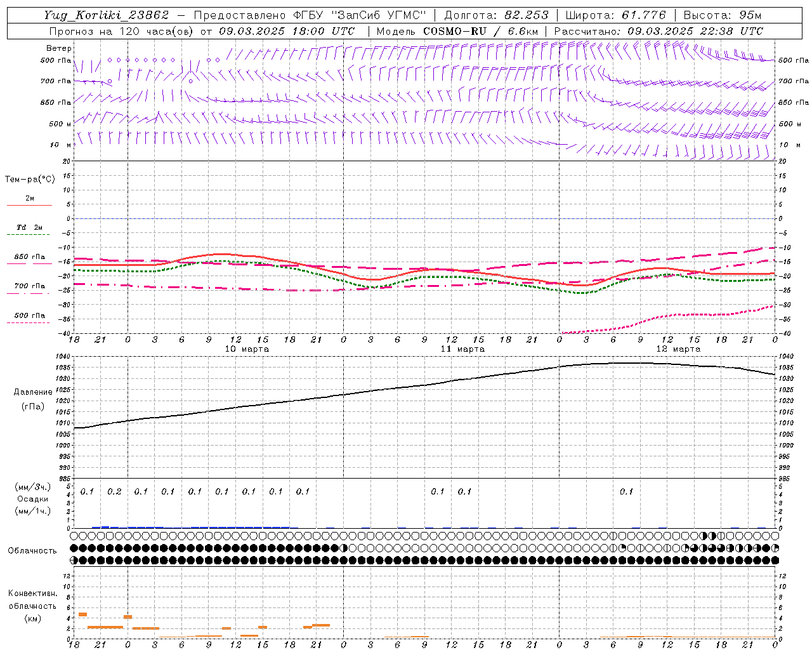
Task: Click the (мм/3ч.) precipitation unit label
Action: click(33, 487)
